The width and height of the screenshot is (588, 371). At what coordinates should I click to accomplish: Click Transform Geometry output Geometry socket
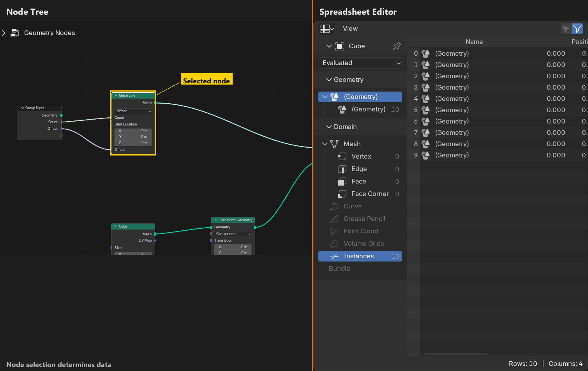point(255,227)
